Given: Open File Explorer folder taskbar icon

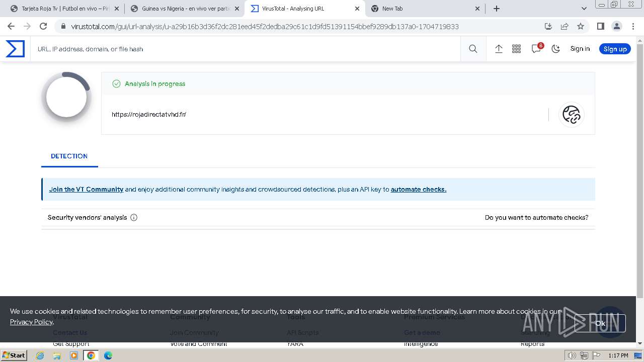Looking at the screenshot, I should pos(57,355).
